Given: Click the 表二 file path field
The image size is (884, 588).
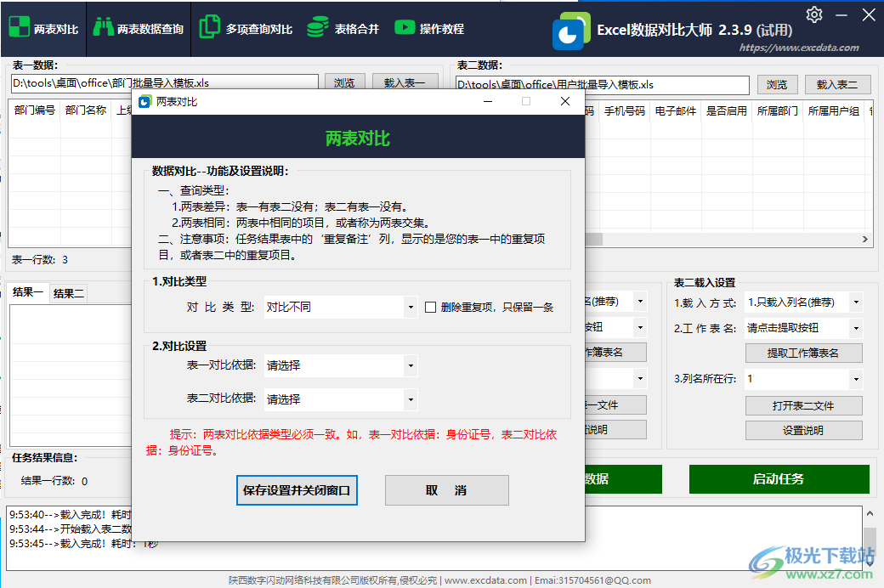Looking at the screenshot, I should [x=602, y=85].
